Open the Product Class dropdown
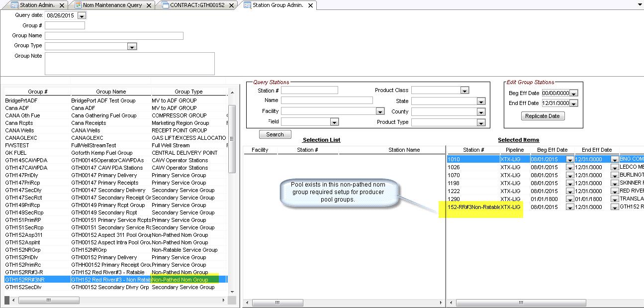Screen dimensions: 644x308 (x=464, y=91)
